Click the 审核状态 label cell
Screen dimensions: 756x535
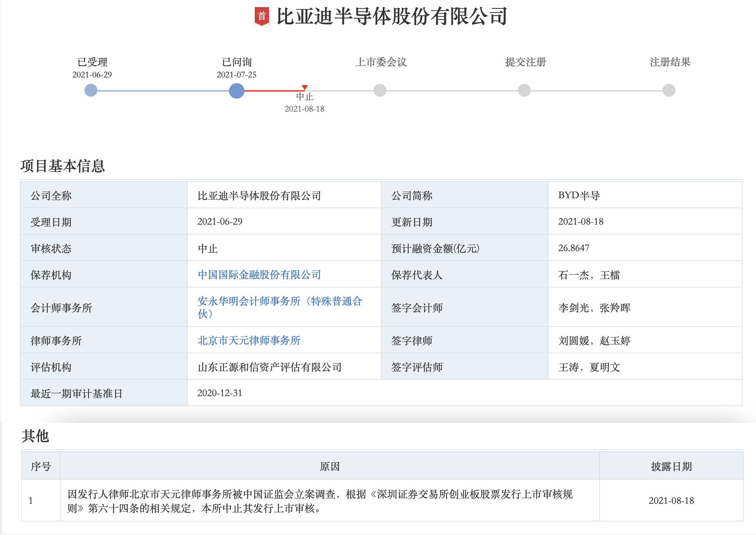pyautogui.click(x=104, y=248)
